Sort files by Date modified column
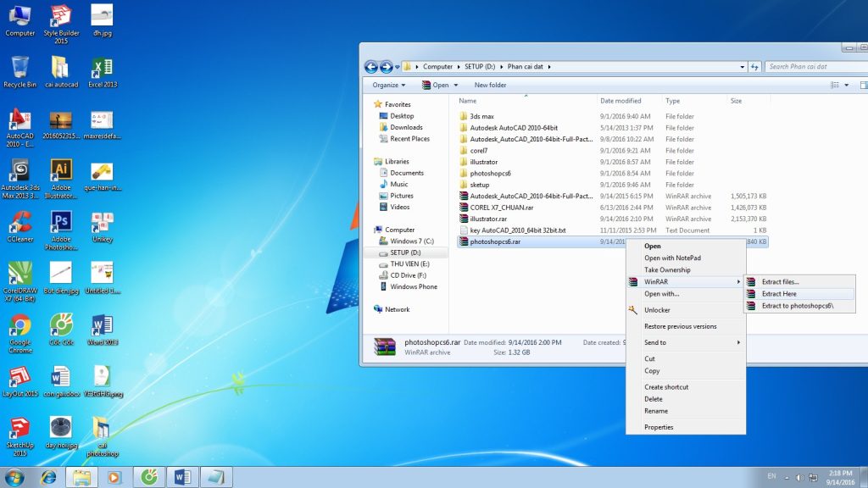The height and width of the screenshot is (488, 868). coord(620,101)
